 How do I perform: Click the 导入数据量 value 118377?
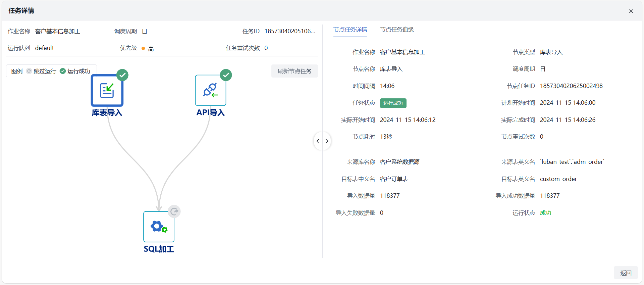(x=390, y=196)
